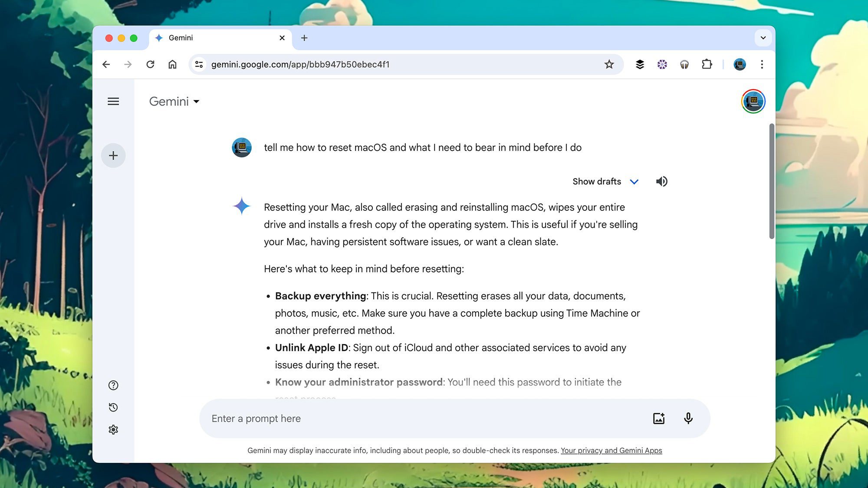Open the Activity history icon
The width and height of the screenshot is (868, 488).
coord(113,407)
